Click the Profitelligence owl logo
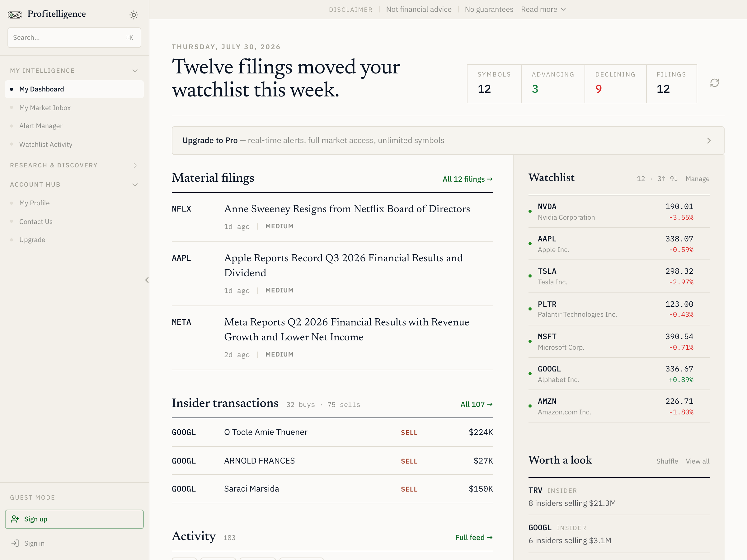This screenshot has height=560, width=747. coord(15,15)
